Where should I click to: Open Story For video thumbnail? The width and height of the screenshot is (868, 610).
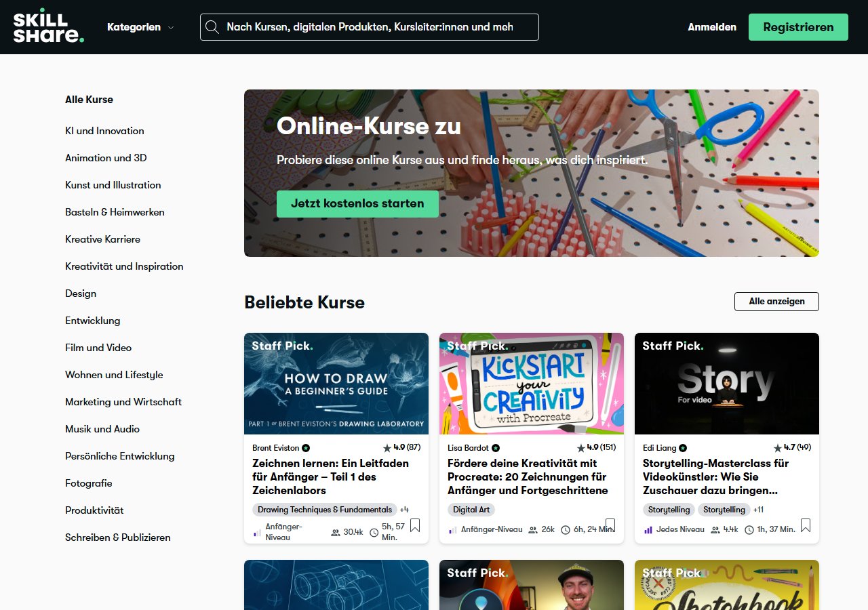click(x=727, y=384)
